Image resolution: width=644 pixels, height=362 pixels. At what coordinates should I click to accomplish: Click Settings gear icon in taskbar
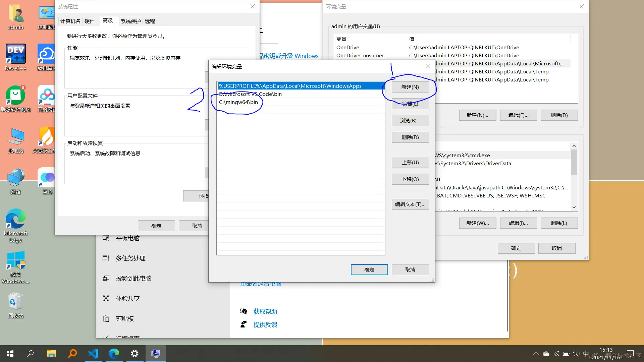pos(135,354)
